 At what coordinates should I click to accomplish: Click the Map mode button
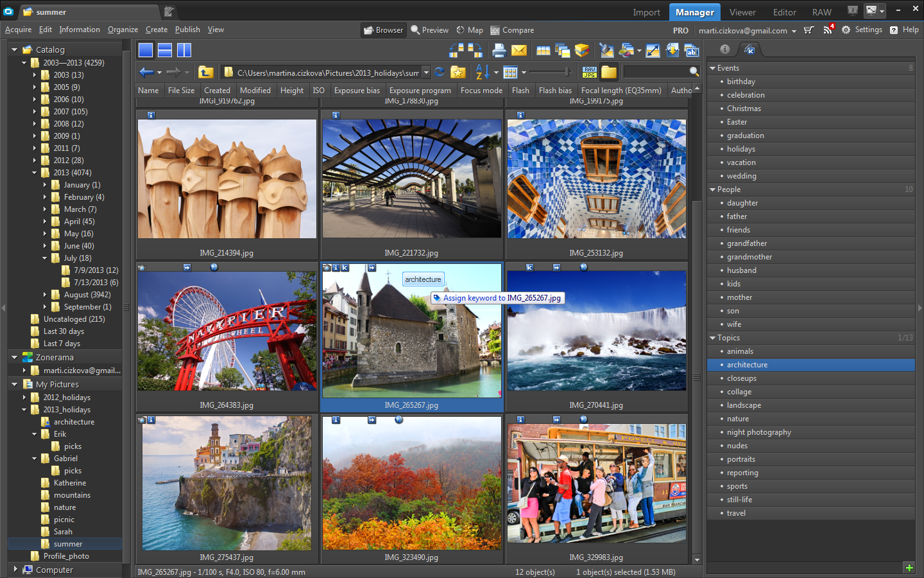click(470, 30)
